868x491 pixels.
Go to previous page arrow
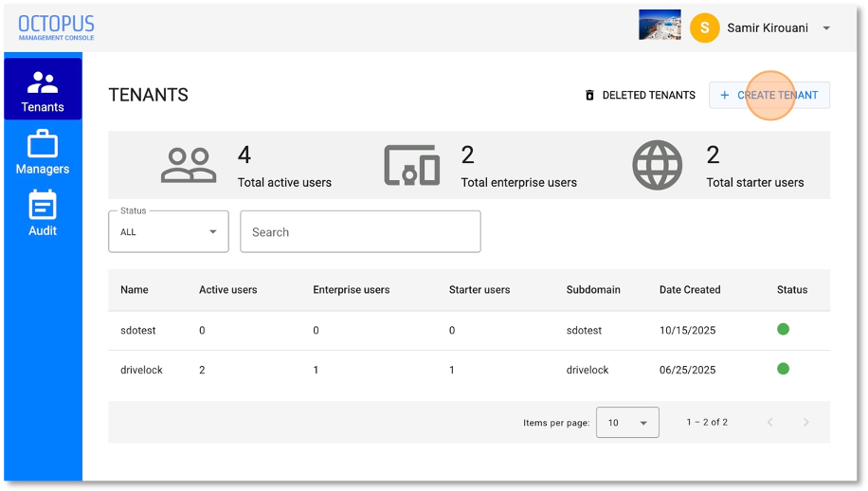pos(770,423)
